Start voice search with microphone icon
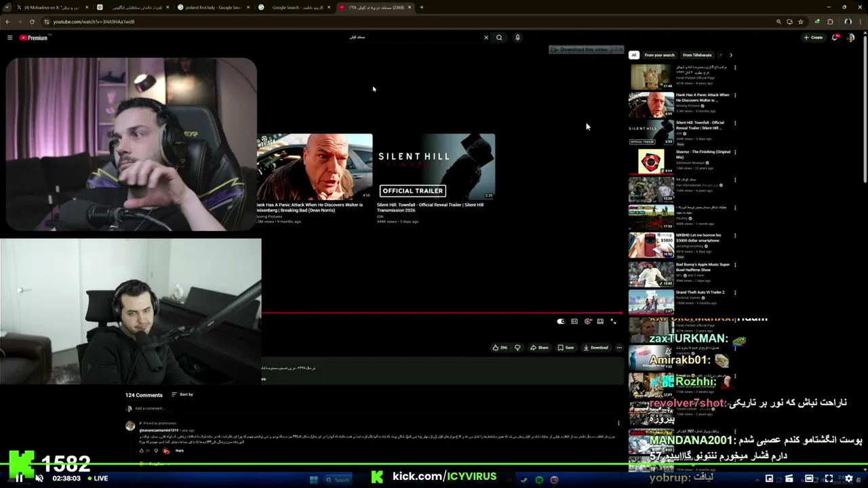Viewport: 868px width, 488px height. (x=517, y=37)
